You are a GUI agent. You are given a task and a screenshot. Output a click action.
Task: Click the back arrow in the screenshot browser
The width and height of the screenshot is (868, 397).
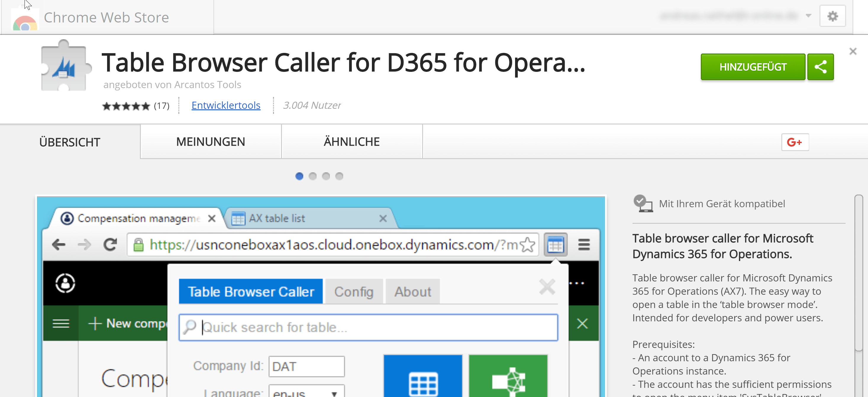pyautogui.click(x=59, y=245)
